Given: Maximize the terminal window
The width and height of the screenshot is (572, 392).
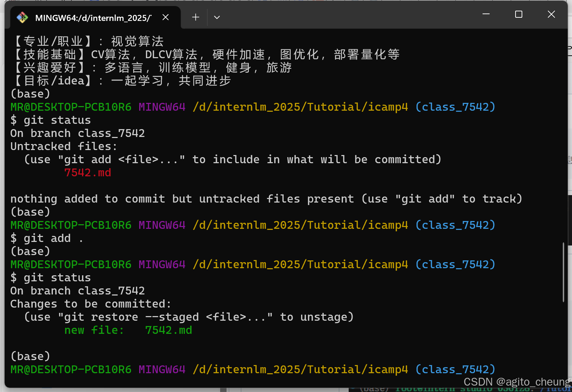Looking at the screenshot, I should 518,14.
